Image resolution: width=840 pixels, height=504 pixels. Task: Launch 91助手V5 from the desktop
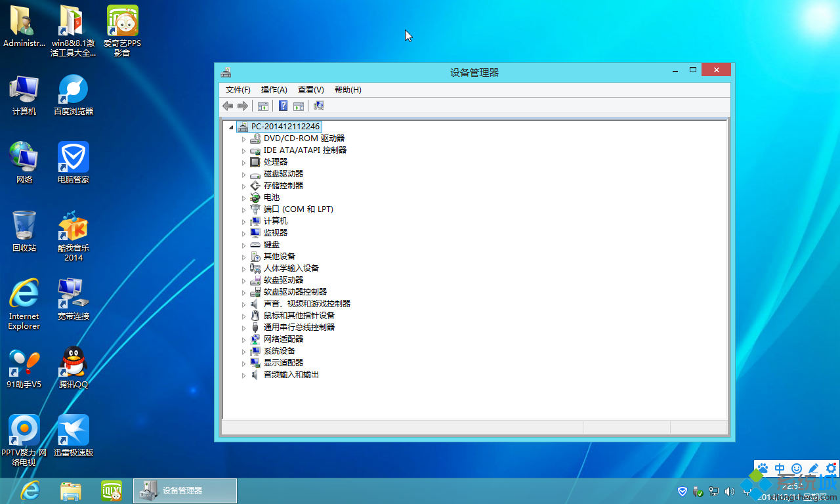24,367
